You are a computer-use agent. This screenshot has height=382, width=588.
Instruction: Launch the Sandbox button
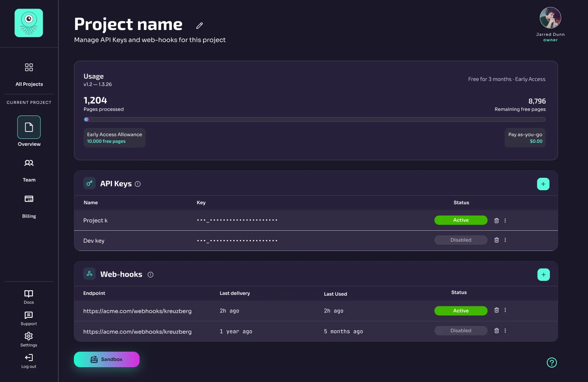[107, 359]
